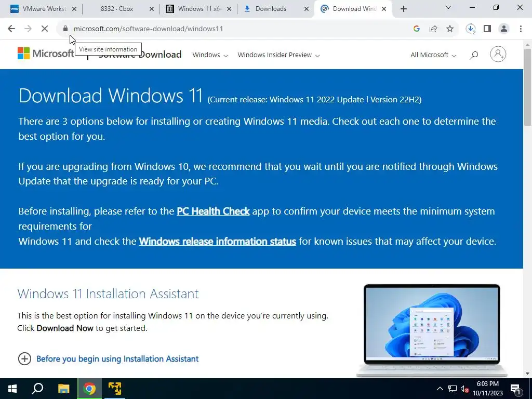Open the yellow taskbar application icon
Screen dimensions: 532x399
pyautogui.click(x=115, y=389)
